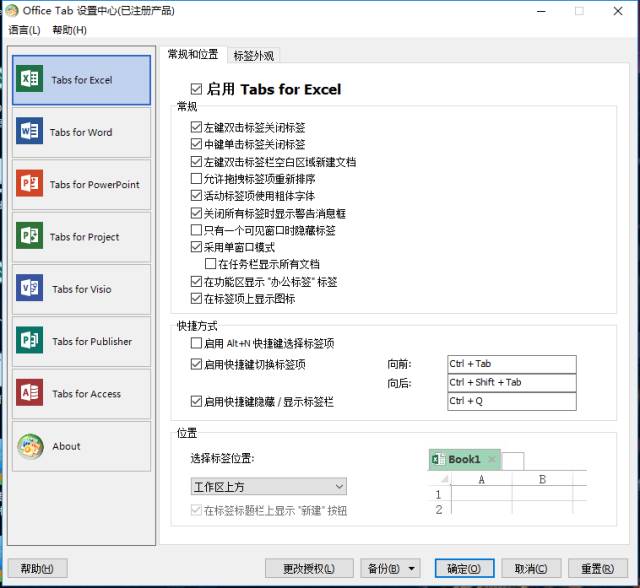This screenshot has width=640, height=588.
Task: Toggle 左键双击标签关闭标签 checkbox
Action: pos(196,127)
